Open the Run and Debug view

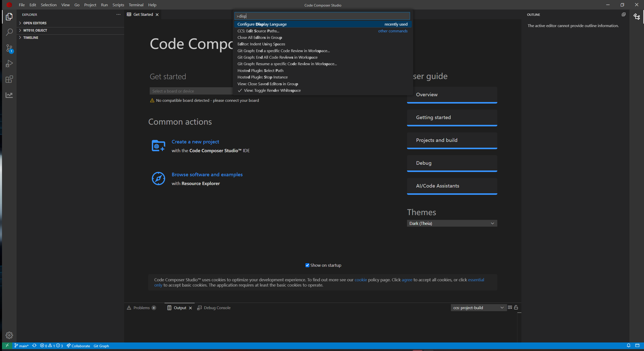click(9, 64)
